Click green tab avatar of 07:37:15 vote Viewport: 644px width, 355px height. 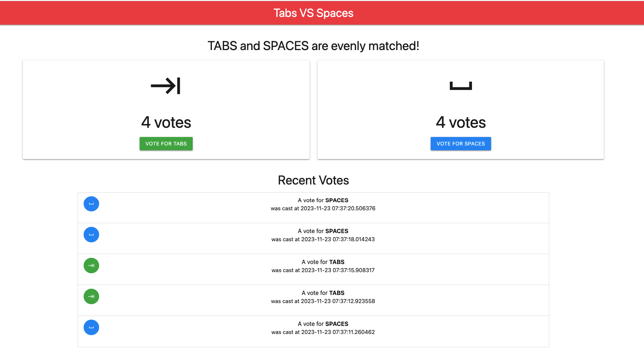coord(91,266)
